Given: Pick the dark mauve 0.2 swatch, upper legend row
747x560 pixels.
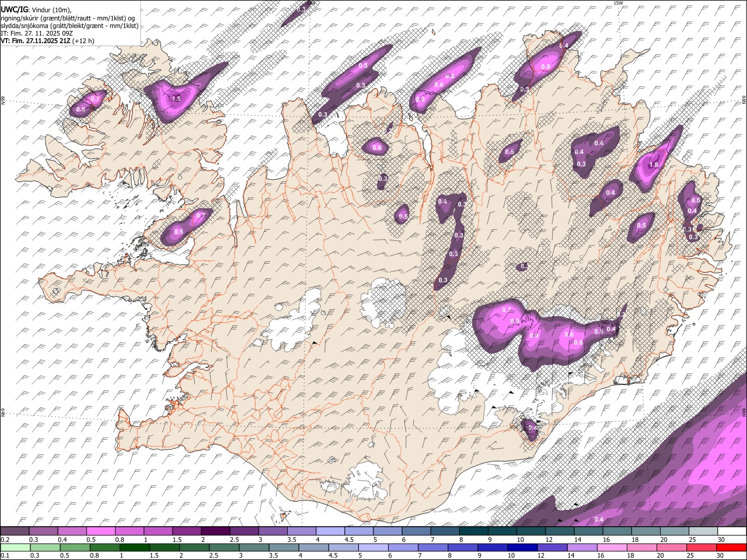Looking at the screenshot, I should tap(15, 531).
